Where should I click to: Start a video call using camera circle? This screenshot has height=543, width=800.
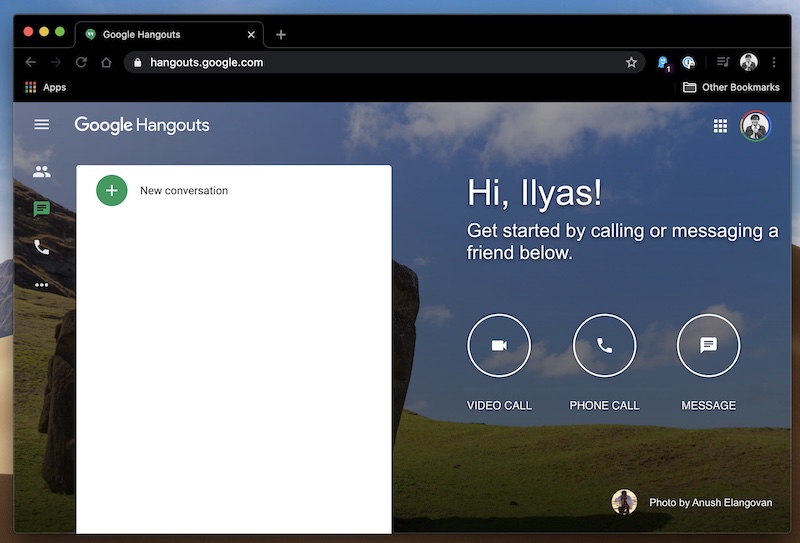(x=499, y=345)
